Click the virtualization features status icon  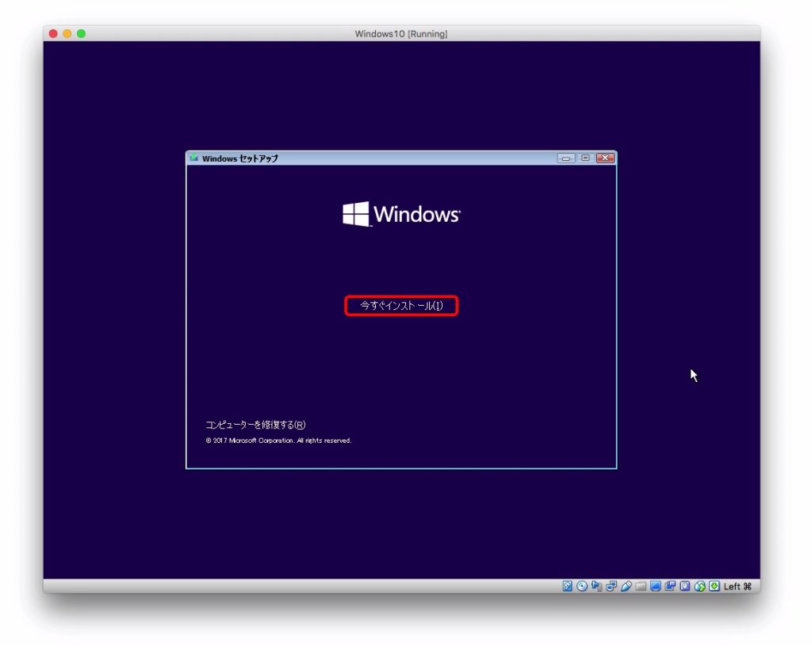pyautogui.click(x=685, y=586)
